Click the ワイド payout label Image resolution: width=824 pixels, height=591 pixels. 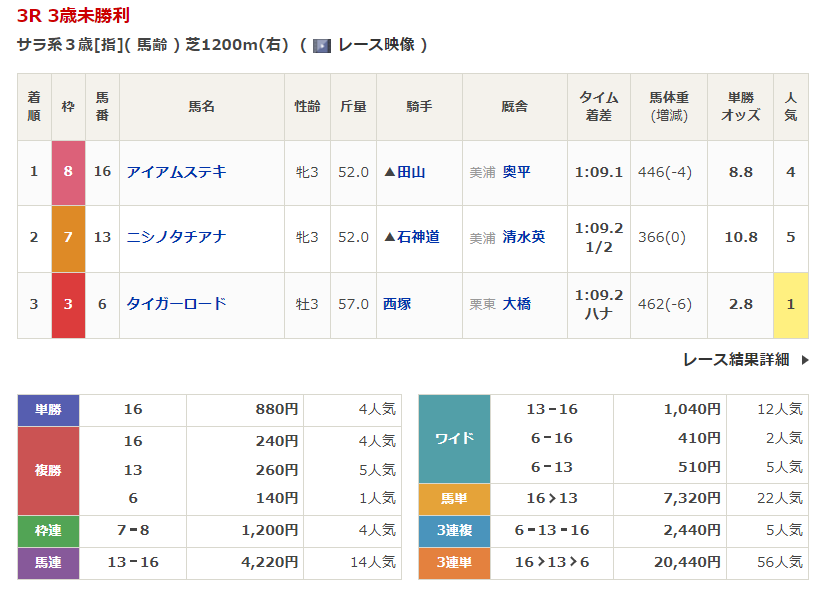coord(454,438)
